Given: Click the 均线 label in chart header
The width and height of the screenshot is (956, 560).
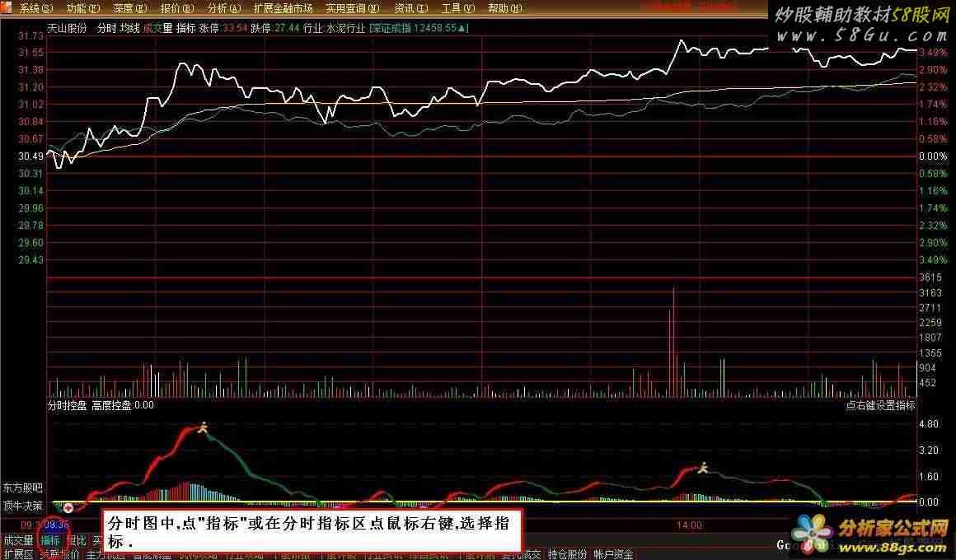Looking at the screenshot, I should click(x=130, y=28).
